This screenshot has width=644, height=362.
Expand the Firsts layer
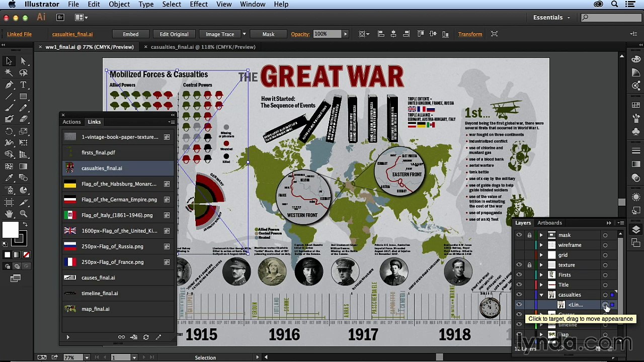pyautogui.click(x=541, y=275)
